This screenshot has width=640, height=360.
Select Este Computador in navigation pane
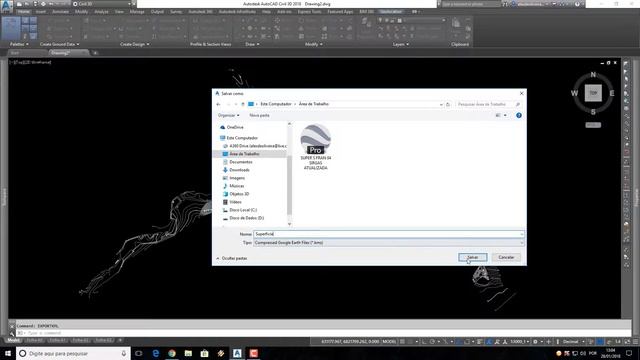pos(242,138)
